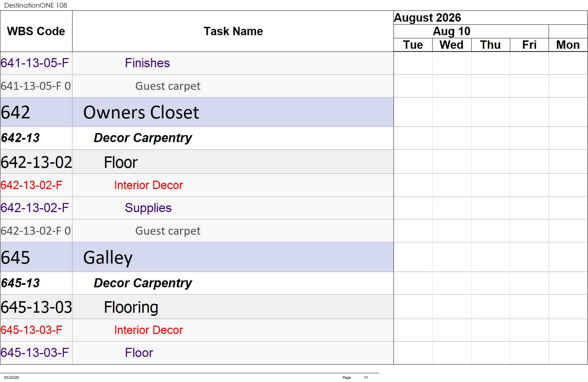This screenshot has width=588, height=382.
Task: Open the 642-13 Decor Carpentry task
Action: click(197, 138)
